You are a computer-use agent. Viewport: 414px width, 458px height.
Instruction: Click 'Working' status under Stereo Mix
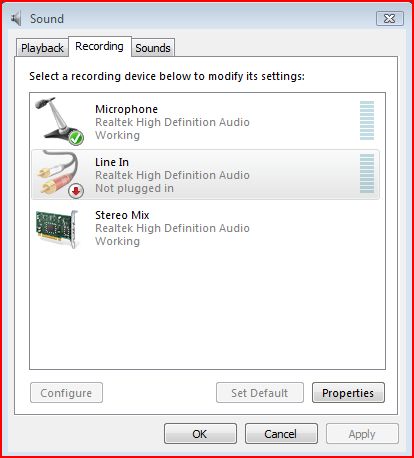point(117,241)
